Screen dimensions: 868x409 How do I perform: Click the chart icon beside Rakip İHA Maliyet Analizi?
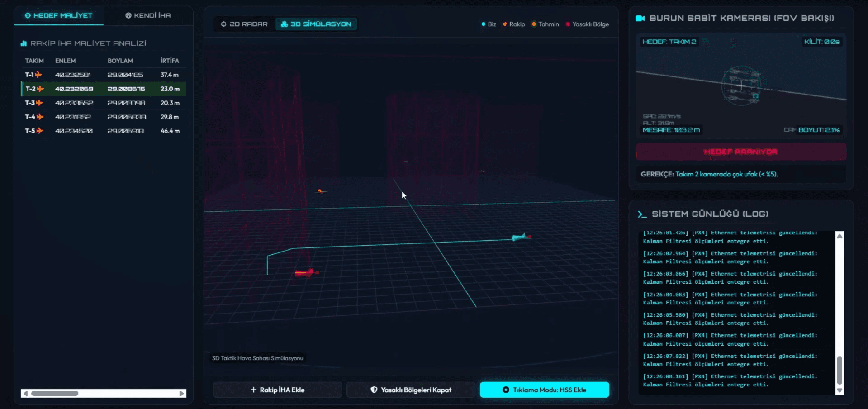pyautogui.click(x=24, y=43)
